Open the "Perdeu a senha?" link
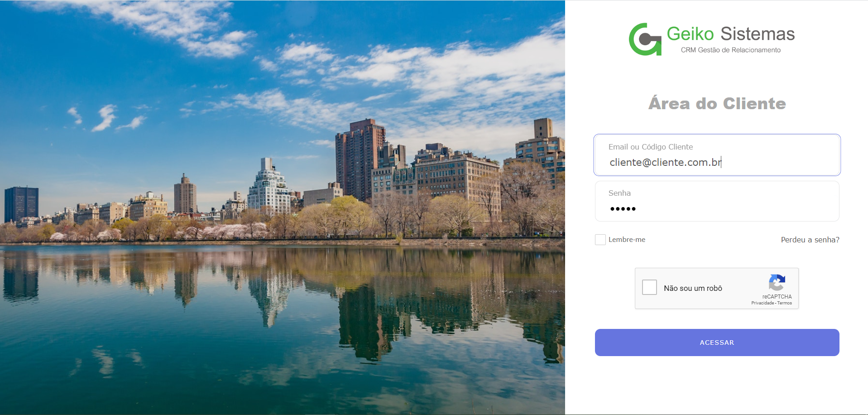This screenshot has height=415, width=868. tap(810, 240)
